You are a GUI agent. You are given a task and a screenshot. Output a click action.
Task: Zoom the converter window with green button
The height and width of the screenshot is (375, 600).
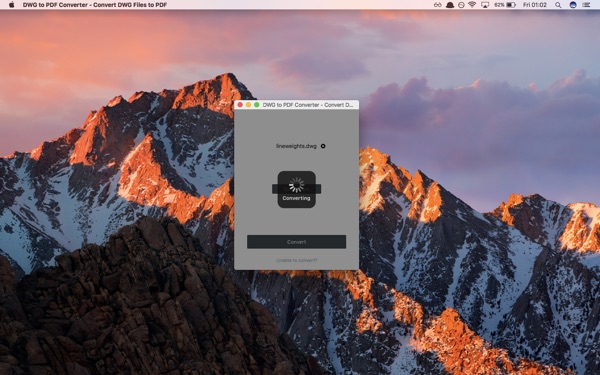click(x=257, y=105)
